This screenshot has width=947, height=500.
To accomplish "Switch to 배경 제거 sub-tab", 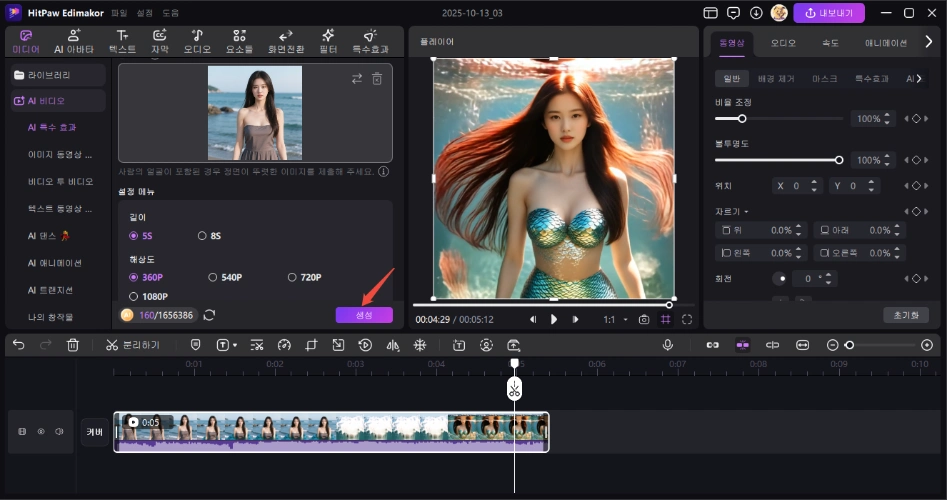I will point(776,79).
